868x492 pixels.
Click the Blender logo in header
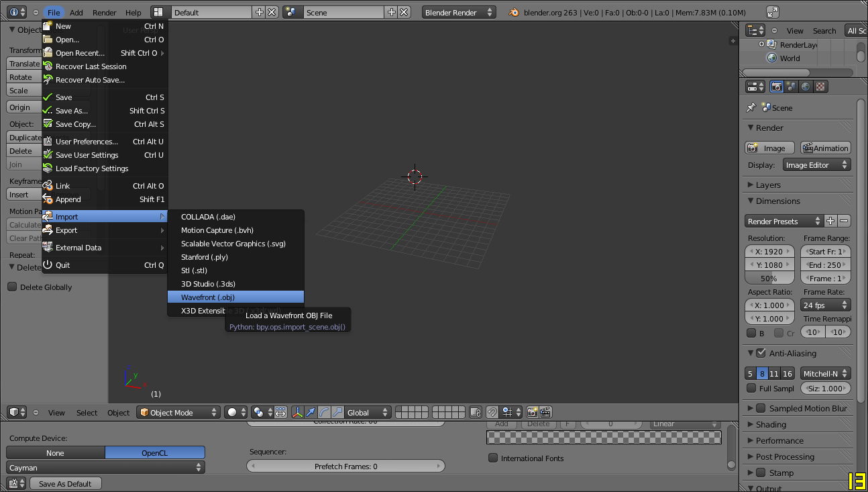click(x=514, y=12)
